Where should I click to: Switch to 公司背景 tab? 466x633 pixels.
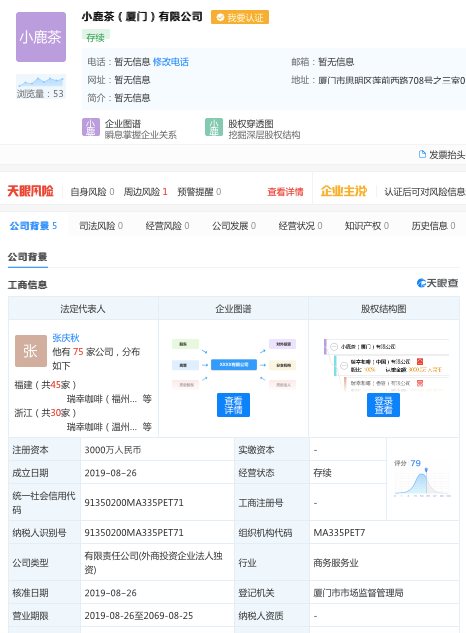point(34,226)
